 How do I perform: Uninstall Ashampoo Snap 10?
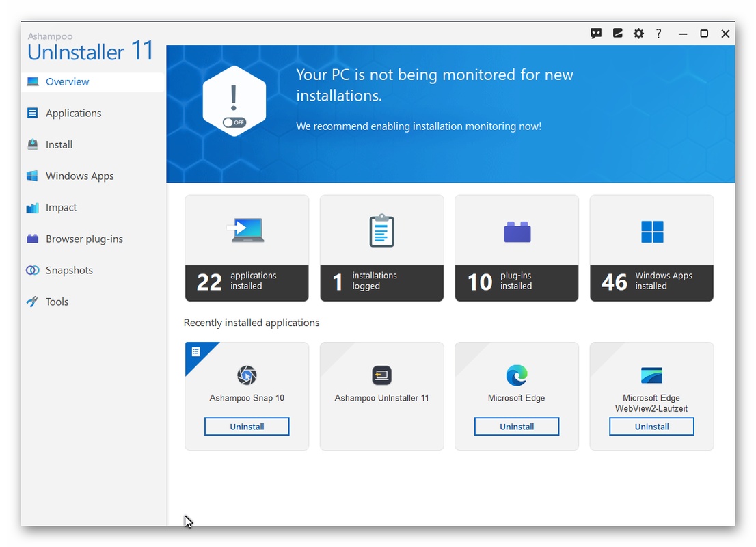(247, 427)
